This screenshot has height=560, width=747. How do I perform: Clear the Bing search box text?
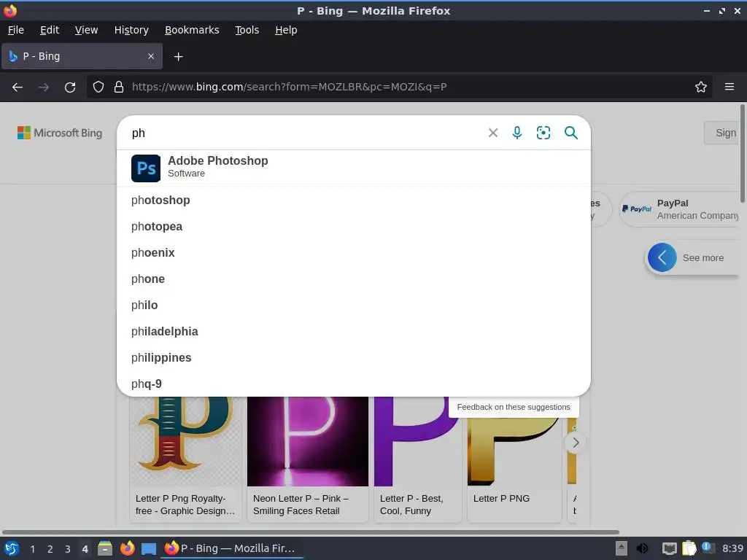point(493,133)
